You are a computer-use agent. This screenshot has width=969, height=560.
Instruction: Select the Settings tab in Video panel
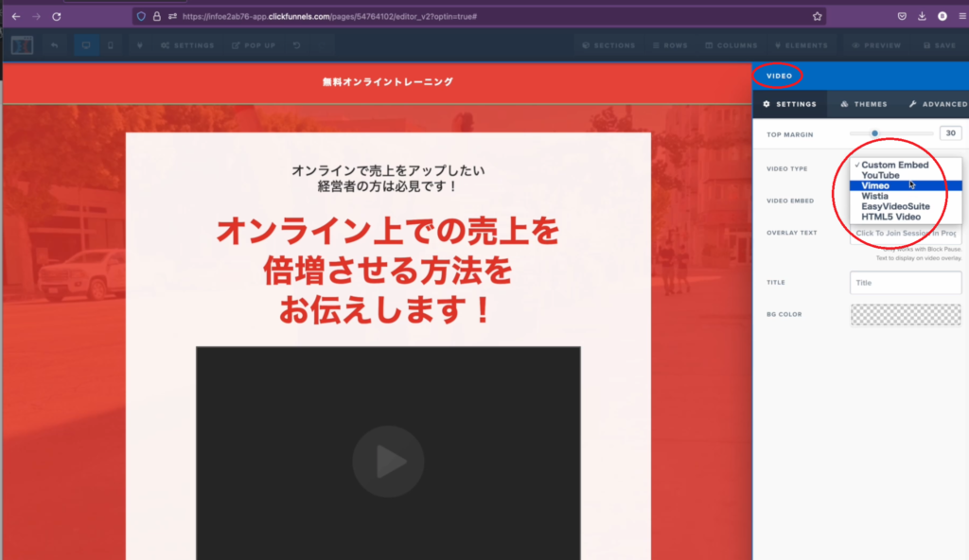[790, 104]
